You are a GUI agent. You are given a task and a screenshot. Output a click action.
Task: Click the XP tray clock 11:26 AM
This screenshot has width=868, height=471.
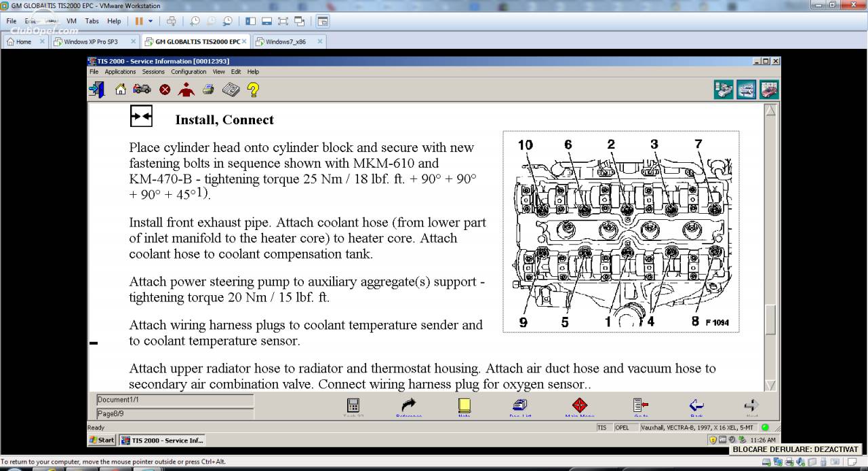763,440
